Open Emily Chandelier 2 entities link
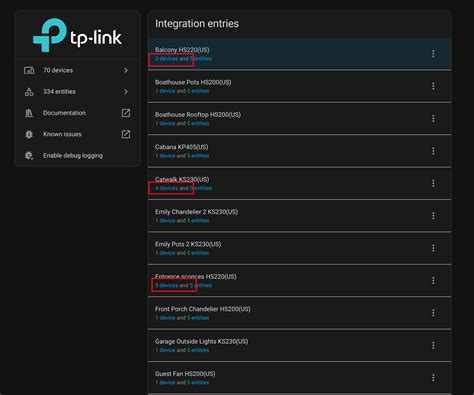 pyautogui.click(x=198, y=221)
